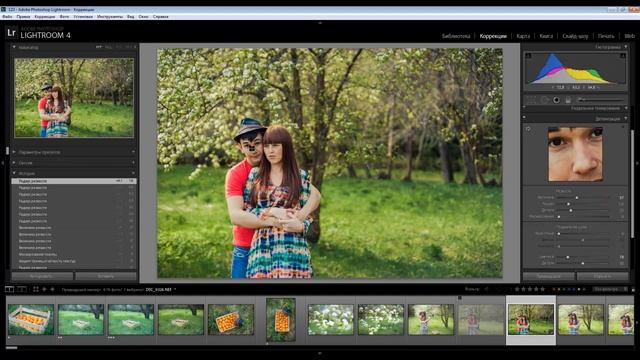
Task: Click the plus icon on the Snapshots panel
Action: point(133,162)
